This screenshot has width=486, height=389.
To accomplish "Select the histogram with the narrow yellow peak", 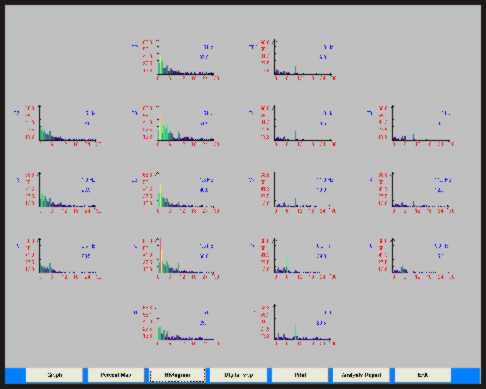I will (177, 192).
